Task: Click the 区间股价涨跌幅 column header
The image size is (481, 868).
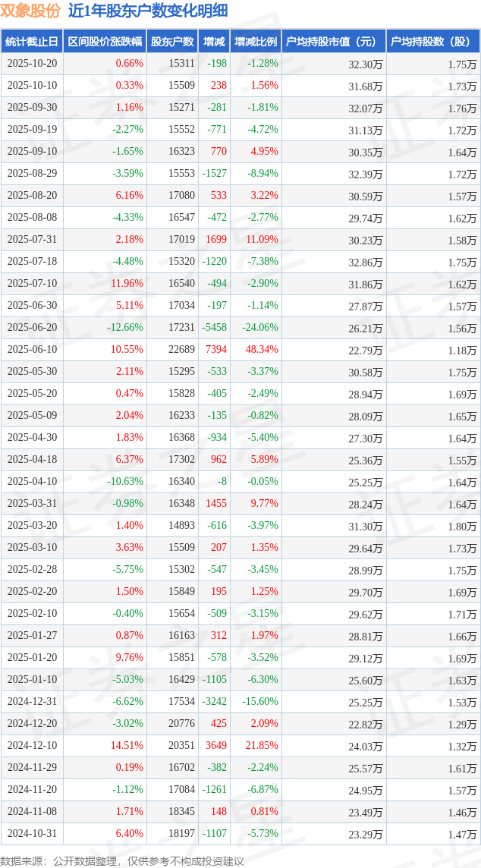Action: point(104,42)
